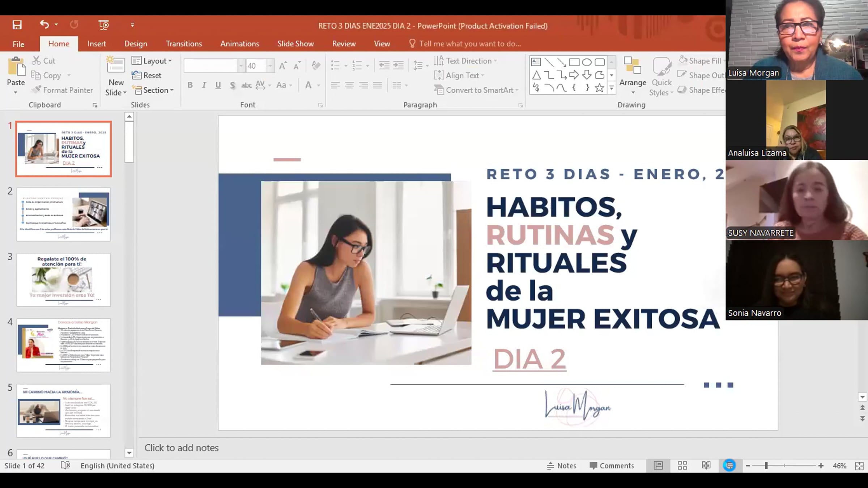Toggle the Comments pane button
This screenshot has height=488, width=868.
pyautogui.click(x=612, y=466)
